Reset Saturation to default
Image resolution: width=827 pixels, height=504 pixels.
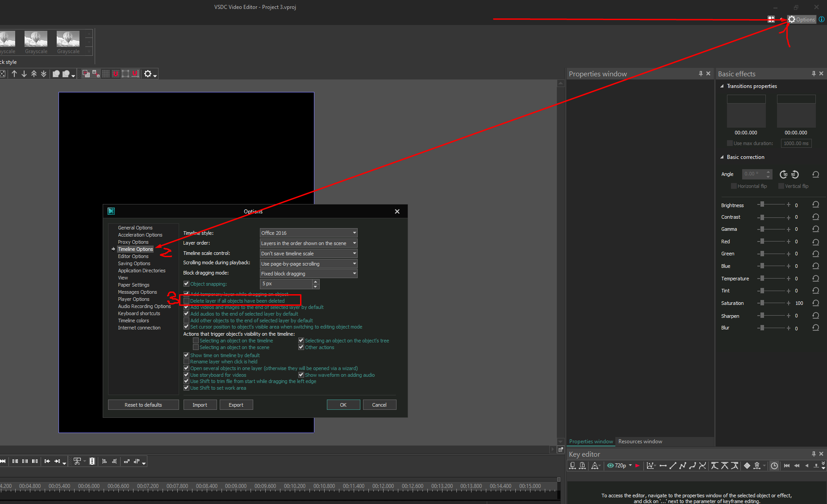pos(816,303)
